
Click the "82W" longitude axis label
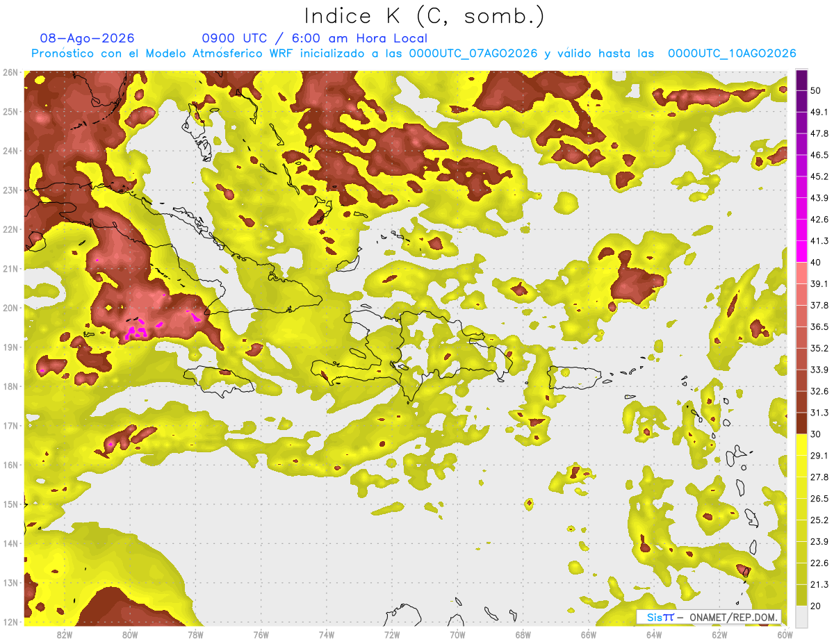(x=65, y=634)
